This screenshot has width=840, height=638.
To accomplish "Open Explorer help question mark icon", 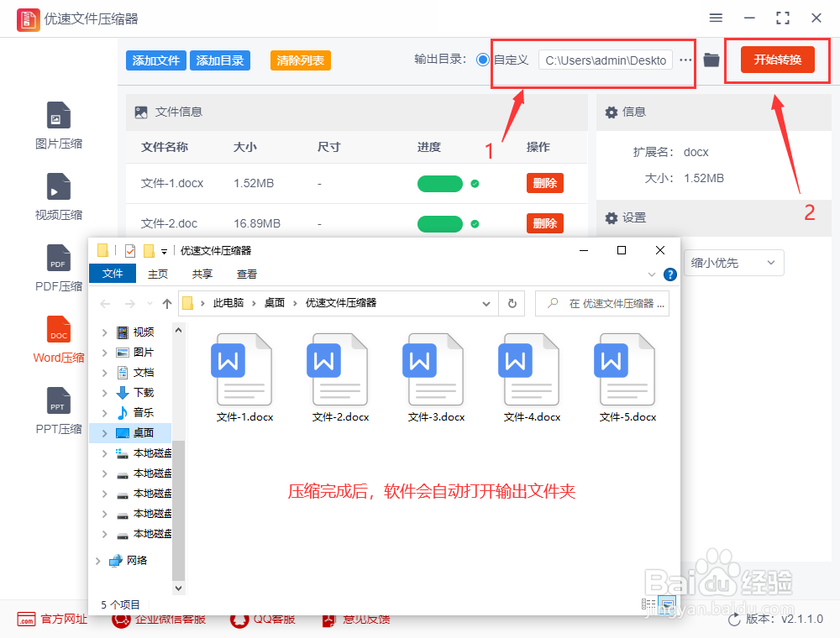I will (669, 275).
